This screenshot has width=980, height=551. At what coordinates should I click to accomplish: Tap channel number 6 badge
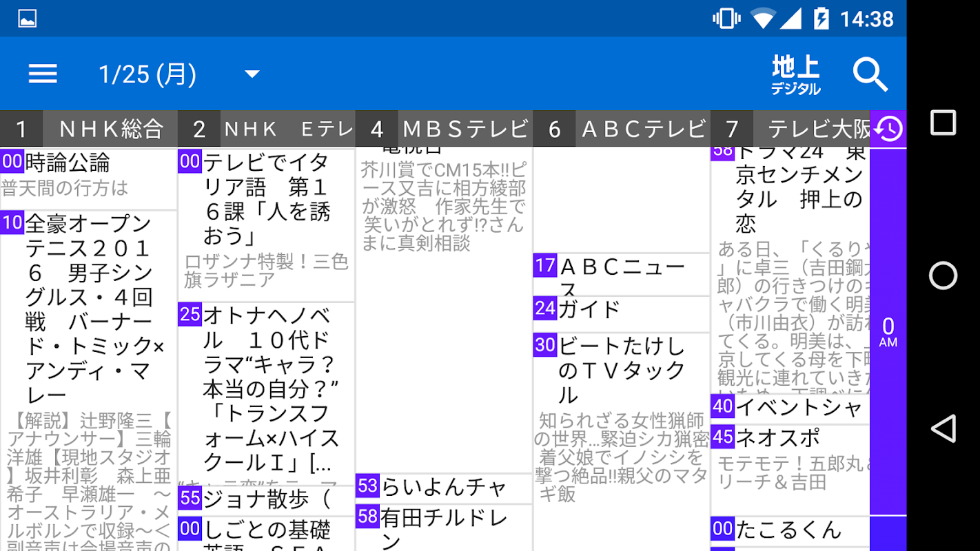[555, 129]
